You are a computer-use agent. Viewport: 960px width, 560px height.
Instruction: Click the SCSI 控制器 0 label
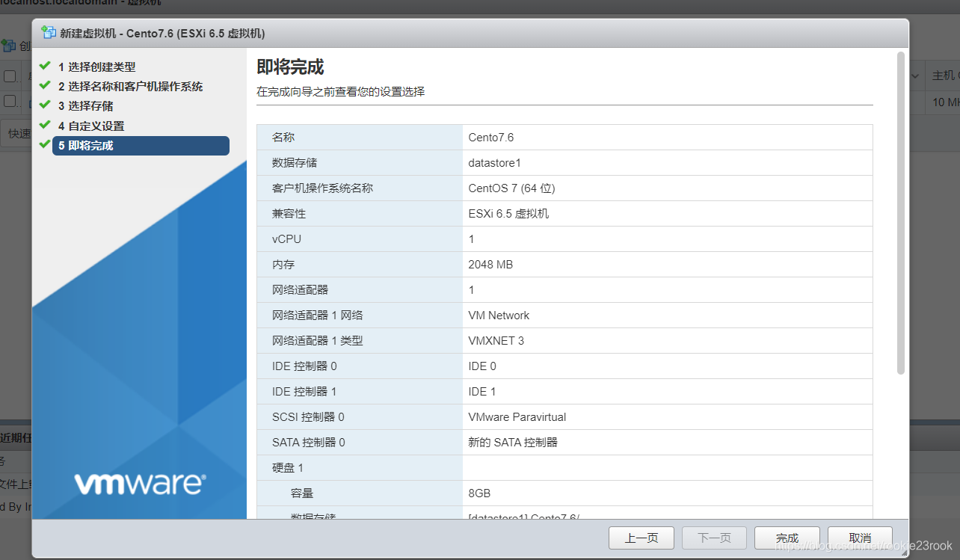(308, 417)
